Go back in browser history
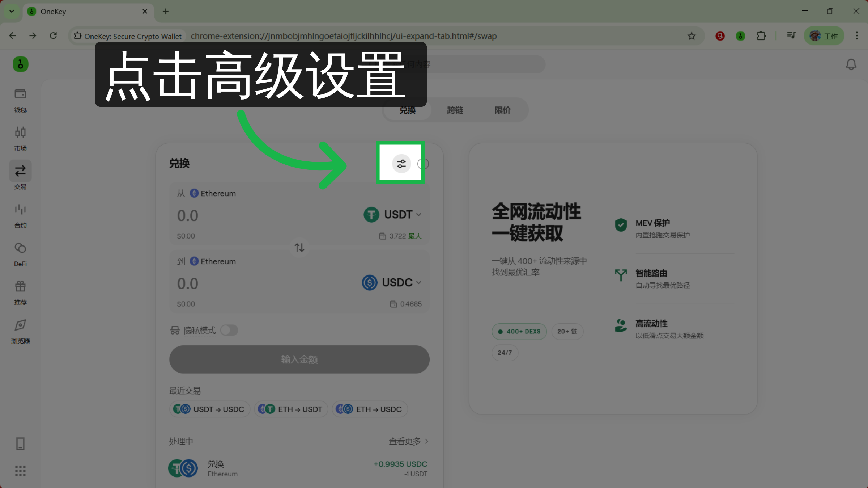Screen dimensions: 868x488 tap(13, 36)
